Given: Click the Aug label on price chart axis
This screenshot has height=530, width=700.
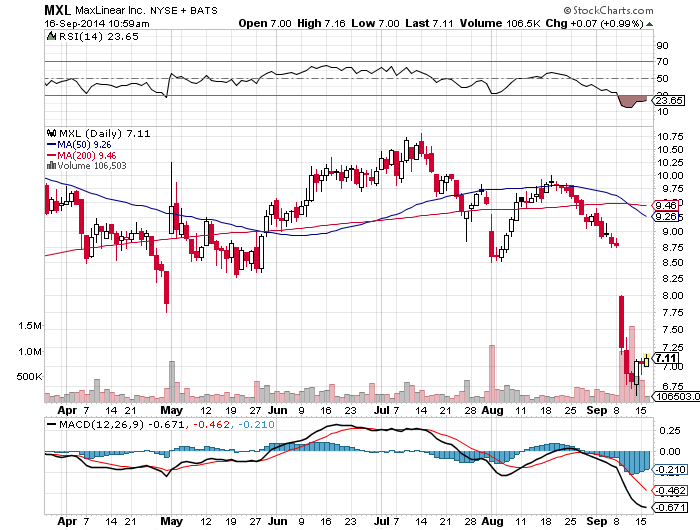Looking at the screenshot, I should 492,410.
